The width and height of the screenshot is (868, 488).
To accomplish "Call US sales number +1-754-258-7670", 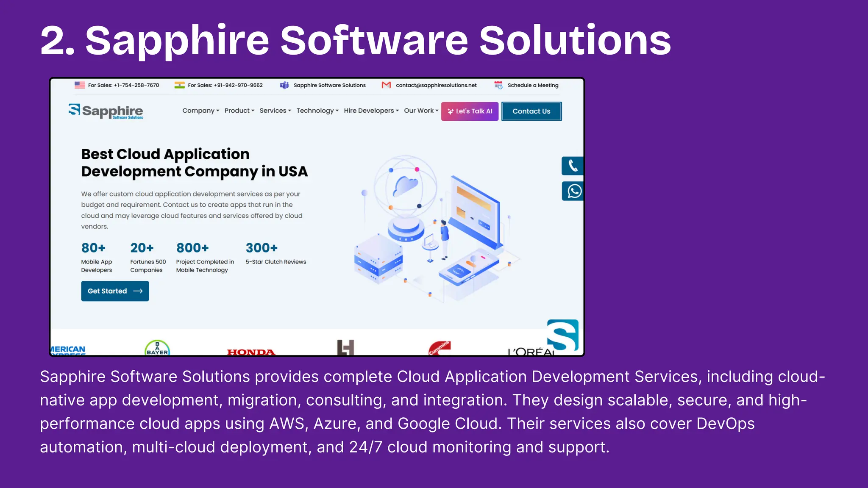I will tap(124, 85).
